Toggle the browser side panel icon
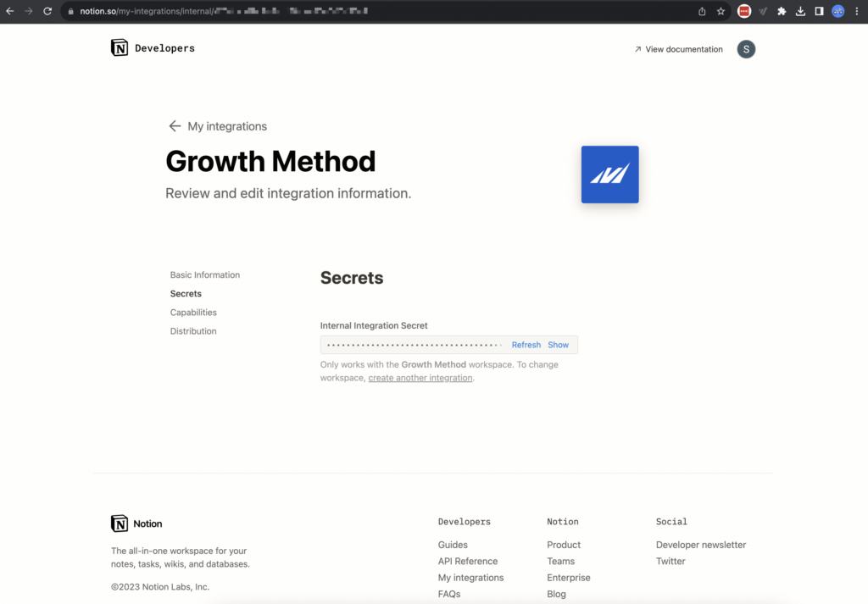This screenshot has width=868, height=604. point(820,11)
